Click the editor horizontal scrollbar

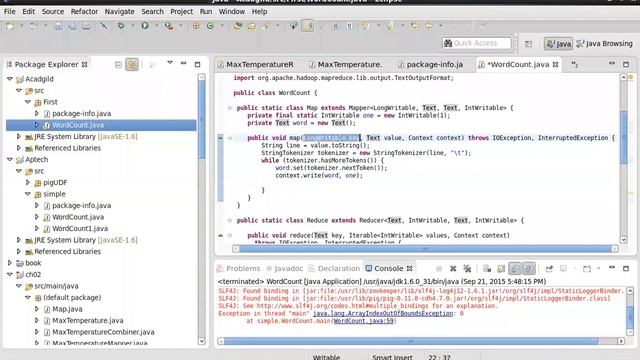pyautogui.click(x=425, y=249)
